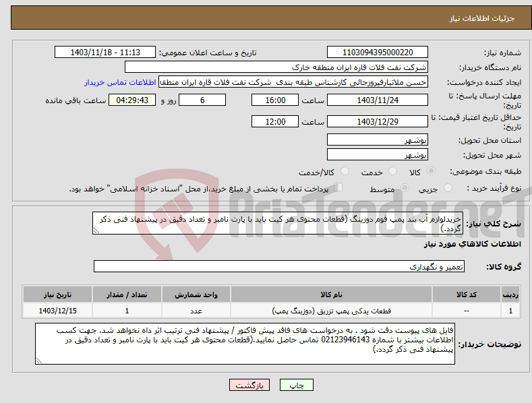Click the validity time field 12:00
The image size is (532, 403).
click(275, 121)
